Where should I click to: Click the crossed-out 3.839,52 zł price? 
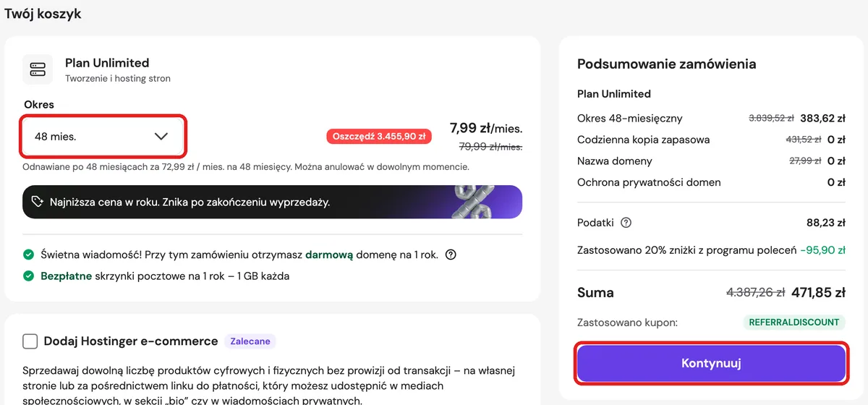pos(771,119)
